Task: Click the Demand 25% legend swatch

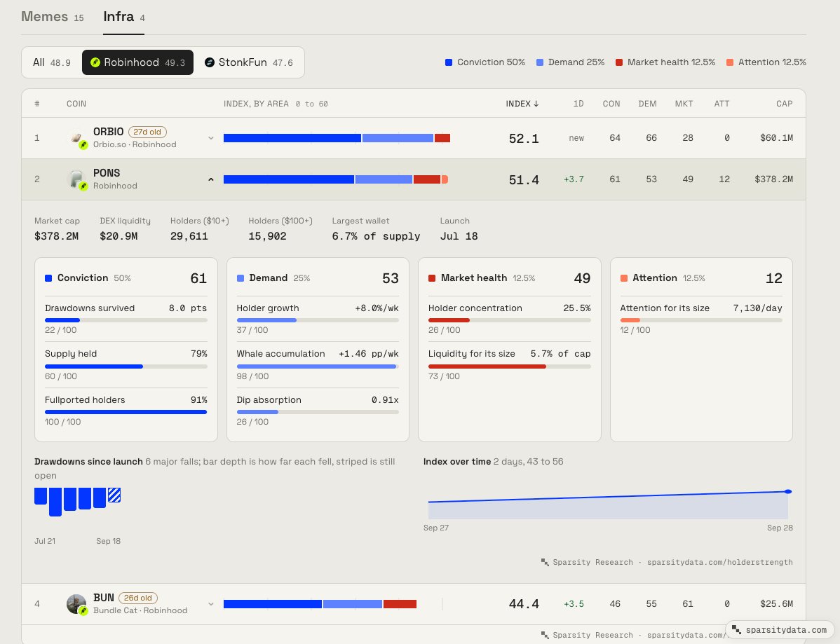Action: pos(540,62)
